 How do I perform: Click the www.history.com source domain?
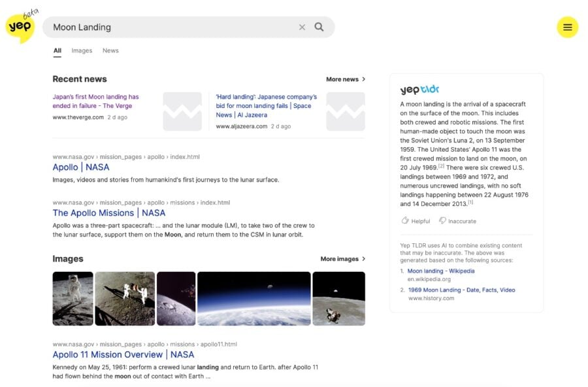[x=431, y=298]
